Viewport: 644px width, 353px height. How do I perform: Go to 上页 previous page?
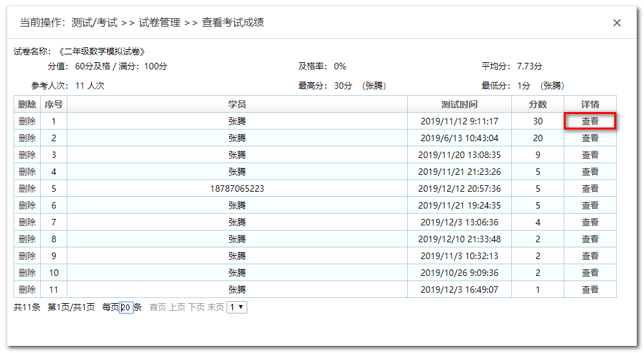point(177,308)
